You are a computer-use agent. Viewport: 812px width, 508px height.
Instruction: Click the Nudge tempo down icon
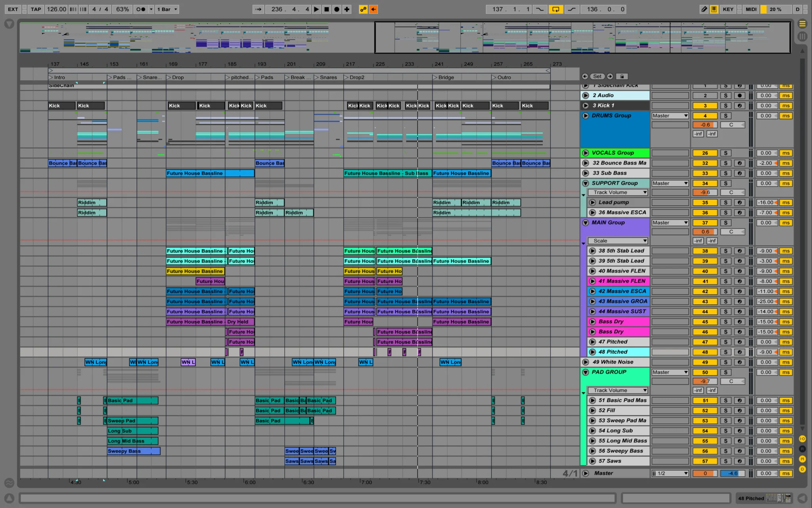(73, 9)
